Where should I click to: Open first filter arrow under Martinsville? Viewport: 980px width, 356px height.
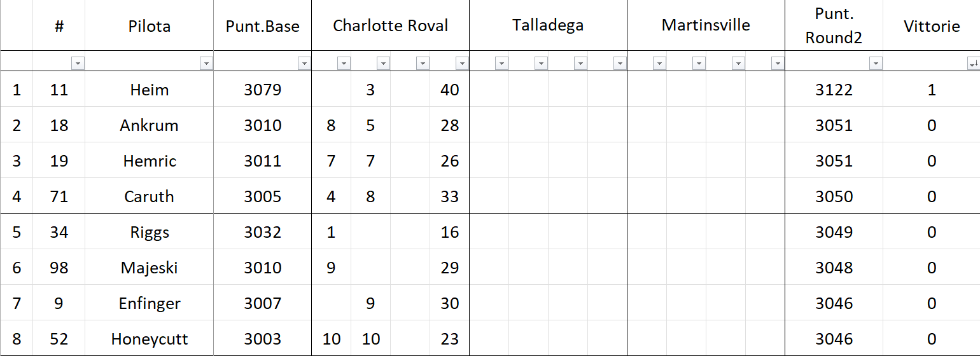(x=659, y=64)
